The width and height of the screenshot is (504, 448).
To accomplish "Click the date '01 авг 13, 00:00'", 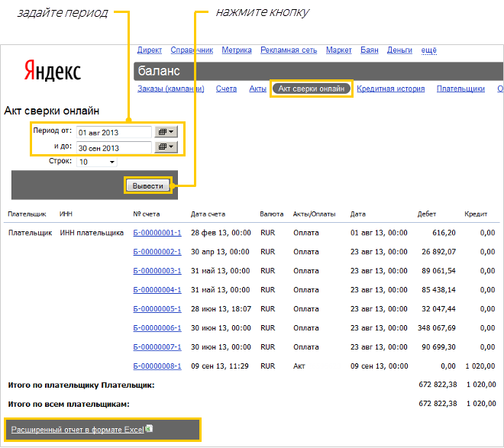I will click(x=379, y=233).
